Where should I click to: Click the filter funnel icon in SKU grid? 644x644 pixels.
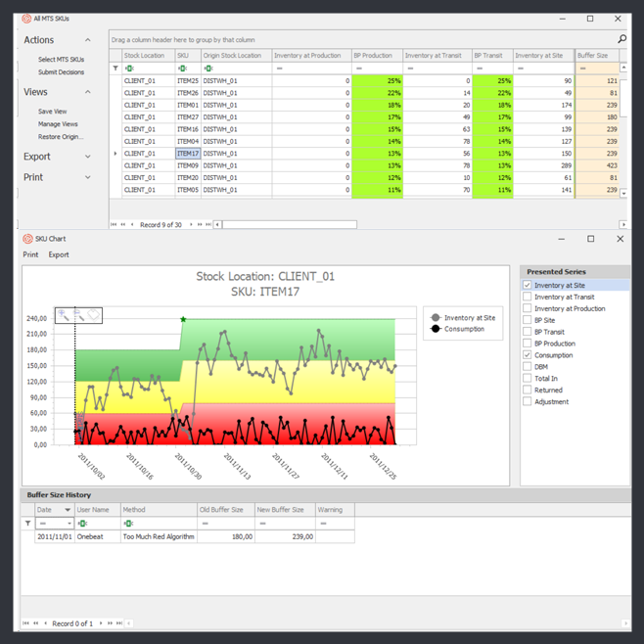(115, 69)
